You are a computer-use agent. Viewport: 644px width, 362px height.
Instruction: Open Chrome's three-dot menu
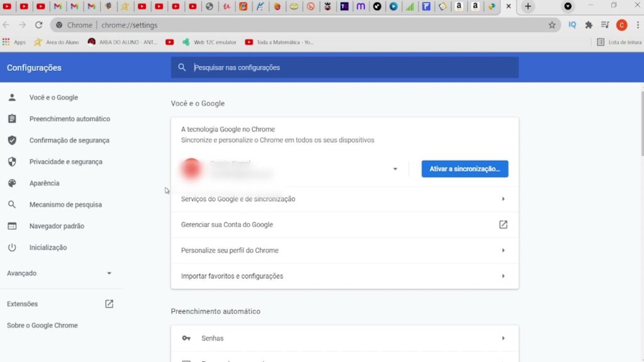(638, 25)
